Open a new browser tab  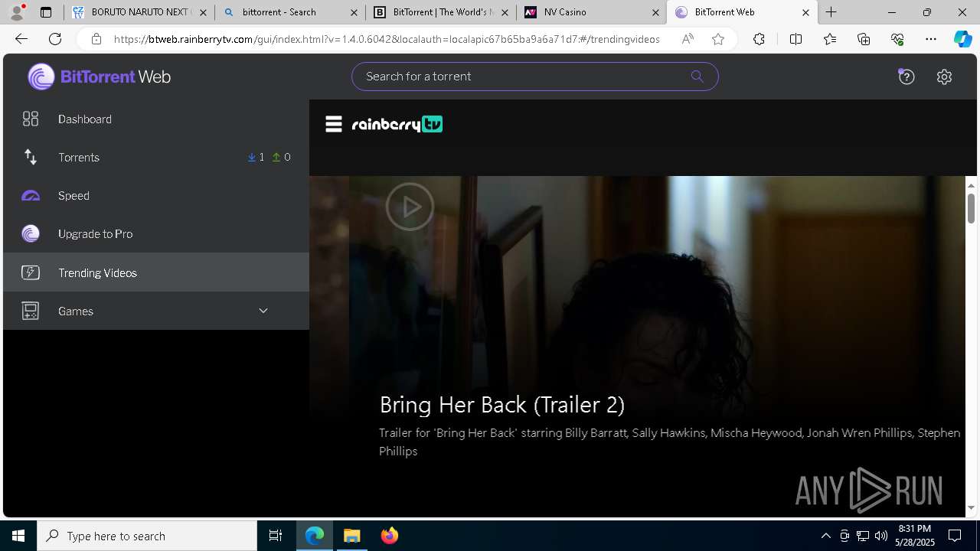831,12
